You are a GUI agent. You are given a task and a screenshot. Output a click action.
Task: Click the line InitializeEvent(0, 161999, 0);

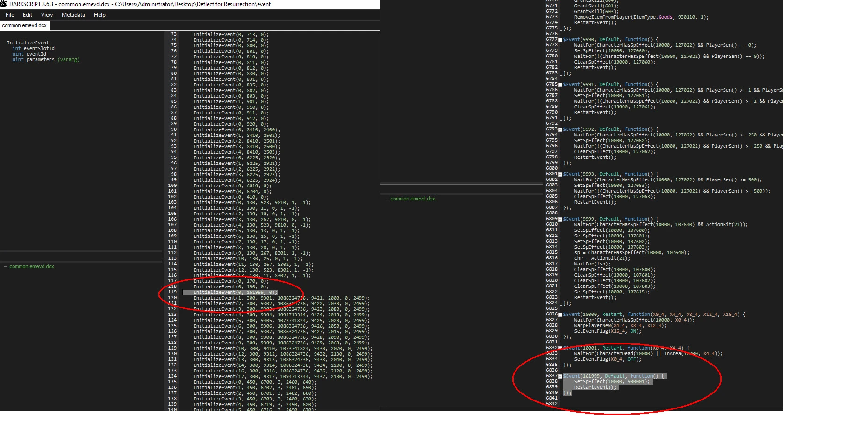point(235,293)
